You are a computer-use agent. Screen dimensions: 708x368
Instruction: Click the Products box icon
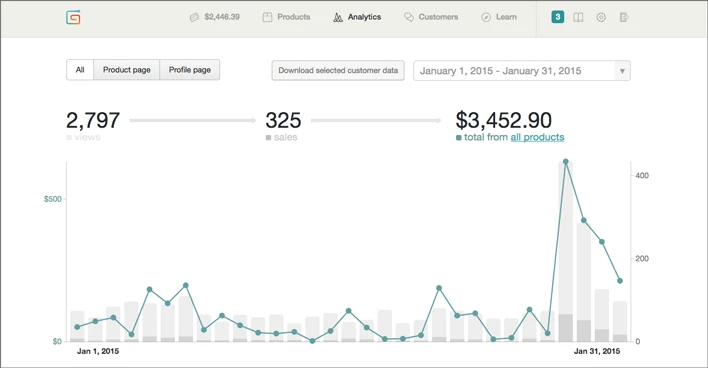point(267,17)
